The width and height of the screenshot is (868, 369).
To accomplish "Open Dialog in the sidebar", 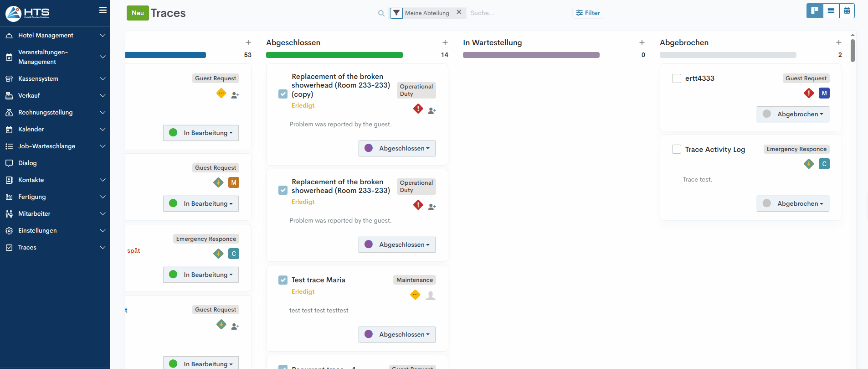I will coord(27,163).
